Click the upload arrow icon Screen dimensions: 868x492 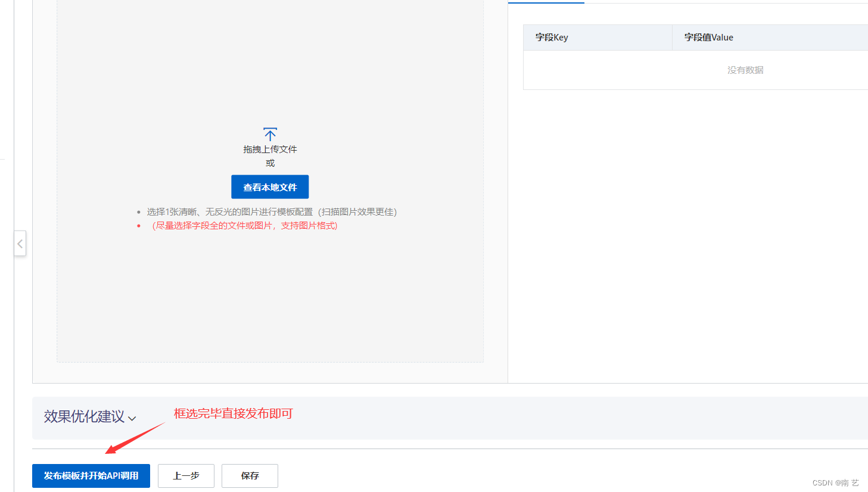[x=270, y=134]
